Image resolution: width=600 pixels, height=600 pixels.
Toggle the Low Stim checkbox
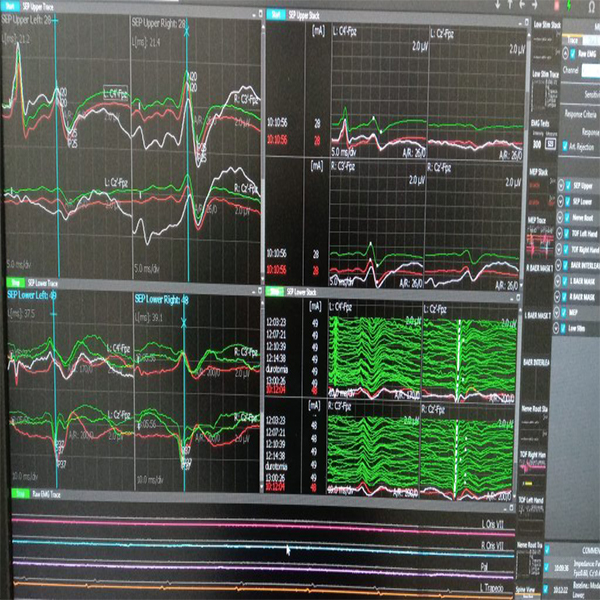pyautogui.click(x=563, y=328)
